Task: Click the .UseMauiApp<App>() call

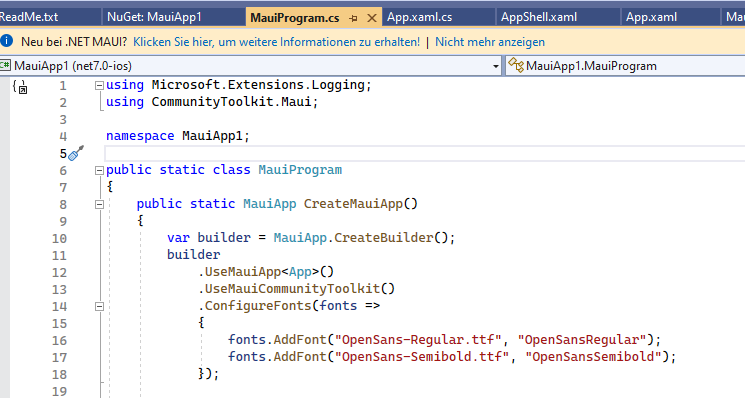Action: tap(266, 272)
